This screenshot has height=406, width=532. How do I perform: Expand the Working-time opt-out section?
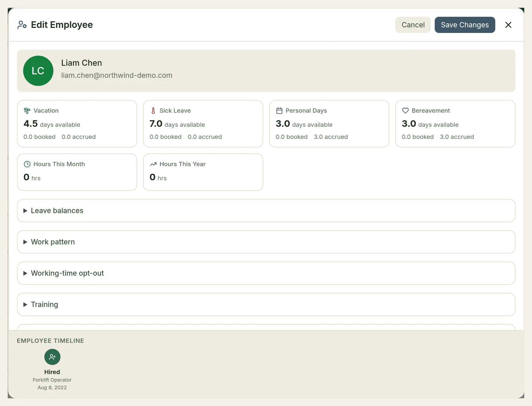pos(266,273)
